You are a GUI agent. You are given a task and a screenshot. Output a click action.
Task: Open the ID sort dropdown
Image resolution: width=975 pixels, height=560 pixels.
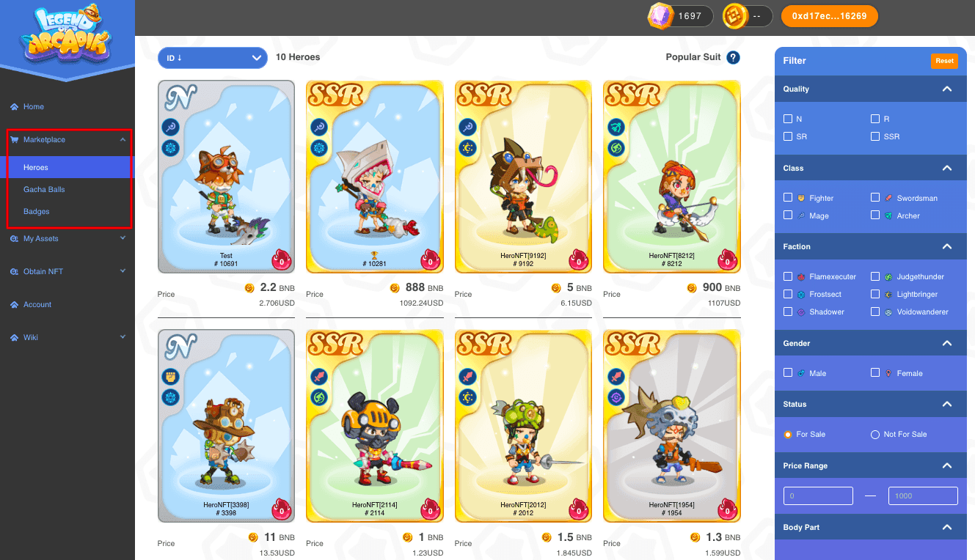click(x=212, y=58)
